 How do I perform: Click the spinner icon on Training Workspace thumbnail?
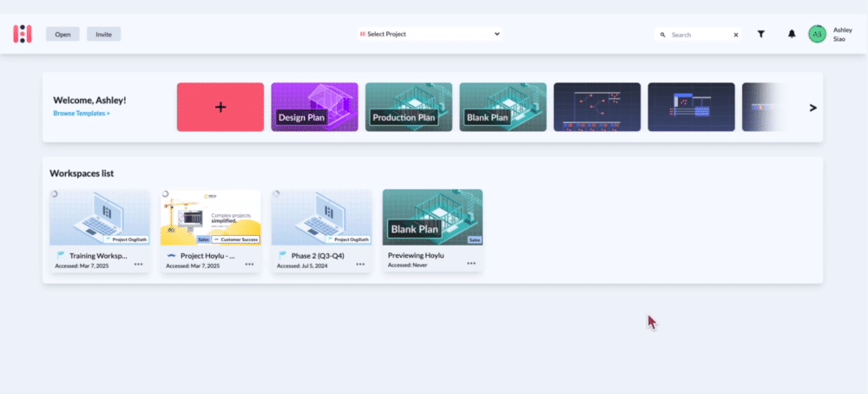tap(54, 194)
